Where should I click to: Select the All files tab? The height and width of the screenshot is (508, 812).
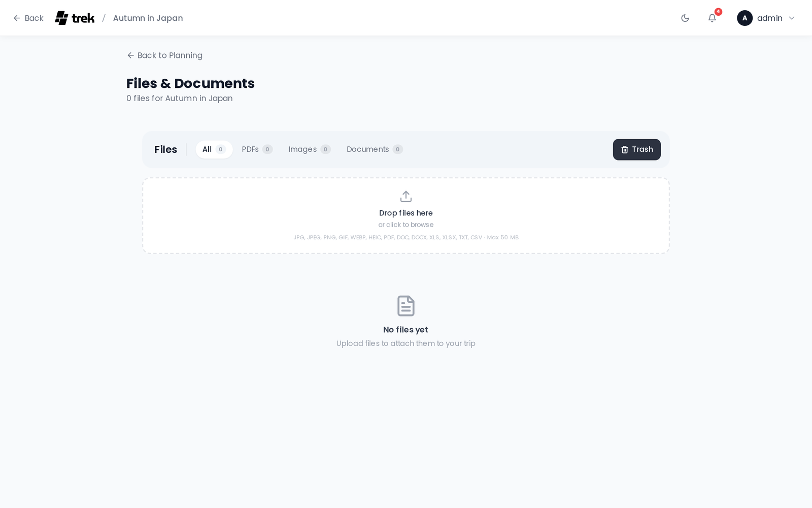214,149
